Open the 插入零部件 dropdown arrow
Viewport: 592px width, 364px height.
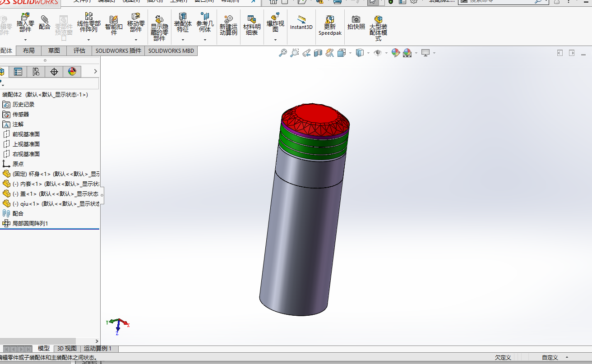(25, 40)
